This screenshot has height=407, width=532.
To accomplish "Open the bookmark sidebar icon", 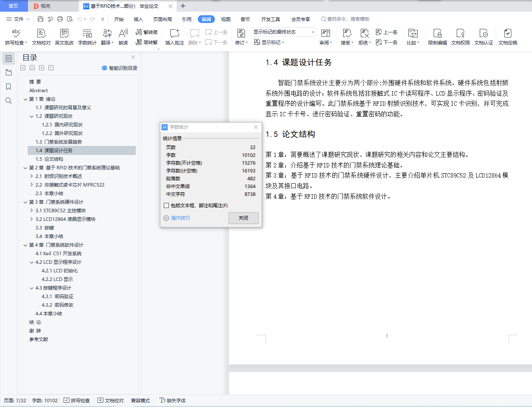I will (9, 87).
